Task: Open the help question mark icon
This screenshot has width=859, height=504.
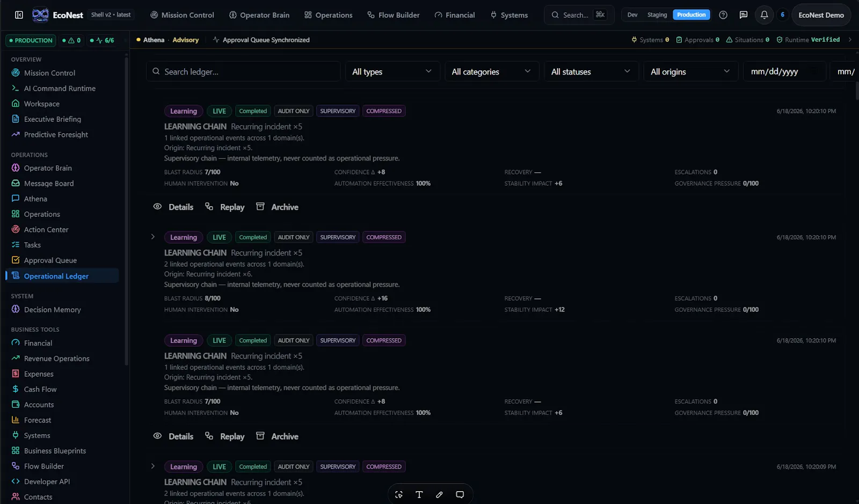Action: (x=723, y=15)
